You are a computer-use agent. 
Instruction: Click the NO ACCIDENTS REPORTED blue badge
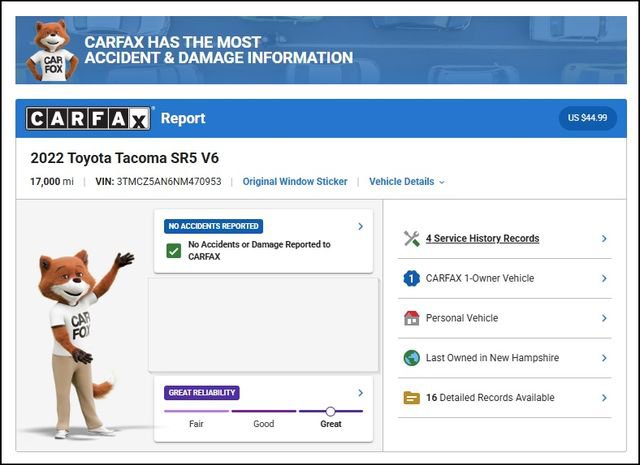coord(212,227)
